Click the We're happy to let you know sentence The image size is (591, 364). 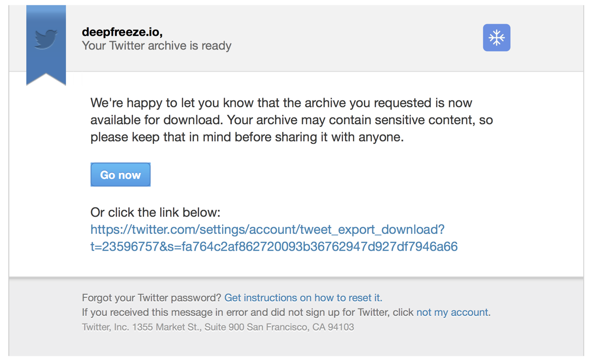281,103
